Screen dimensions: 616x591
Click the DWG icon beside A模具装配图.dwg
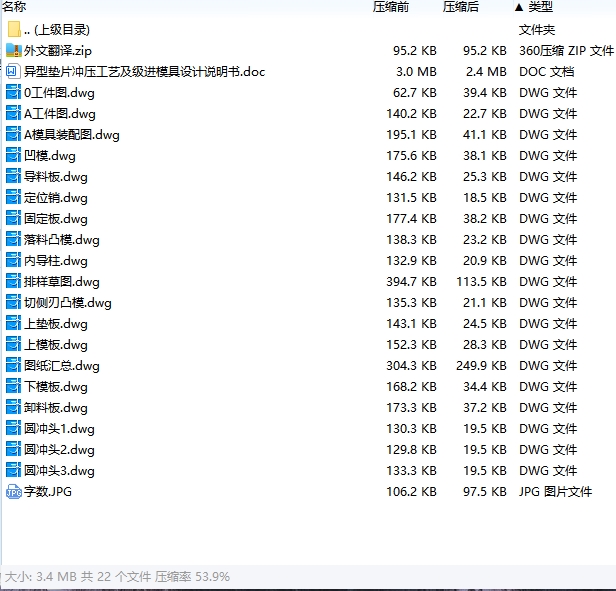tap(13, 134)
